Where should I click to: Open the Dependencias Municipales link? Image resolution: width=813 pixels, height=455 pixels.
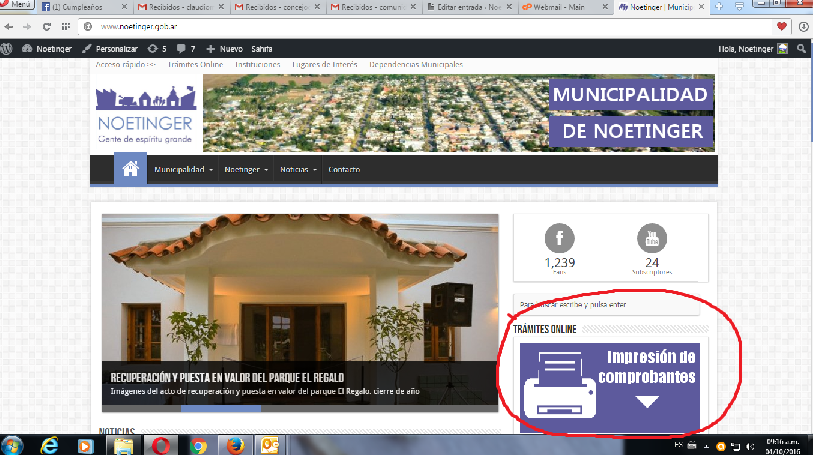click(416, 65)
